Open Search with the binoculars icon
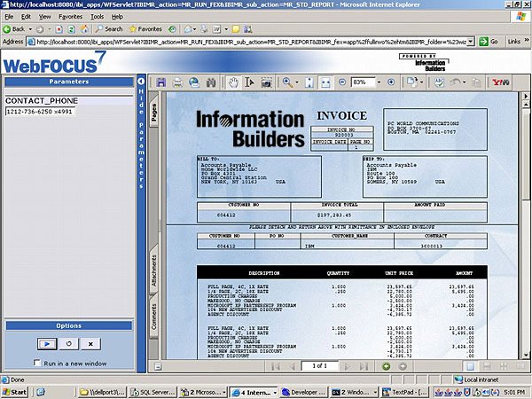532x399 pixels. (x=211, y=82)
